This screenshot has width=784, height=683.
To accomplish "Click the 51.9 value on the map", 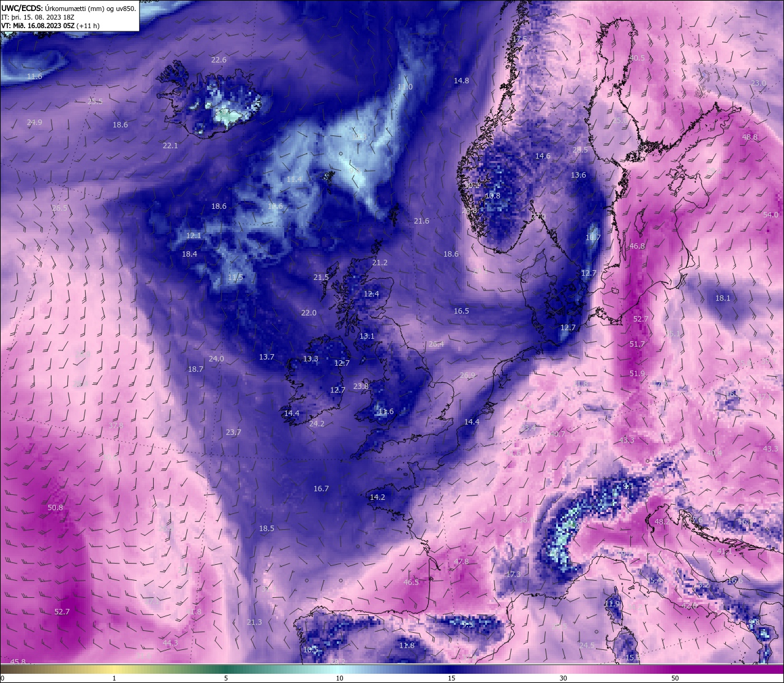I will [637, 374].
